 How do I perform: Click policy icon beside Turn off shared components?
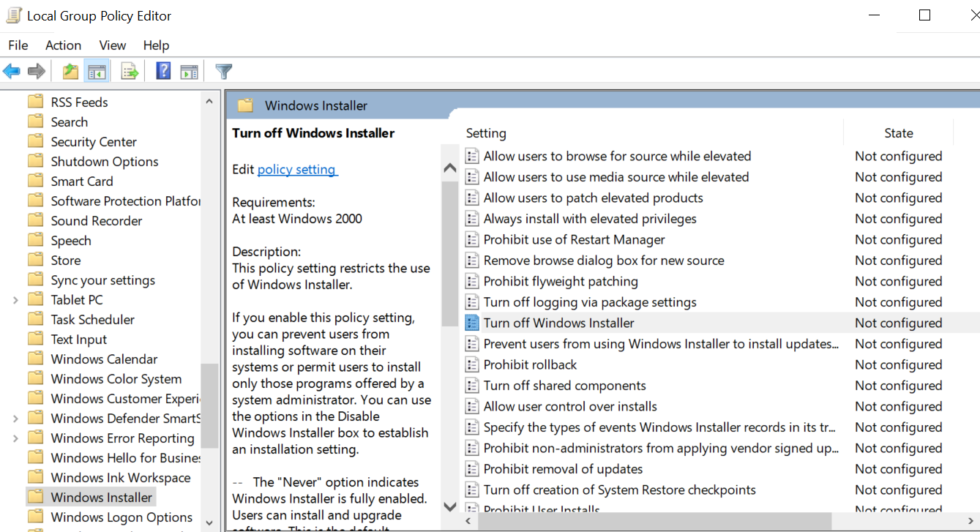point(472,385)
